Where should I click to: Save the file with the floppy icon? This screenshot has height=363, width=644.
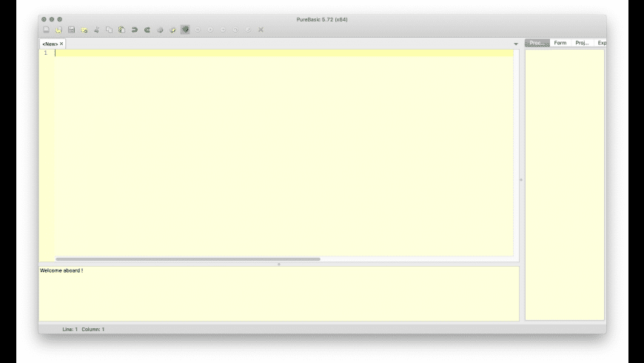(x=72, y=30)
